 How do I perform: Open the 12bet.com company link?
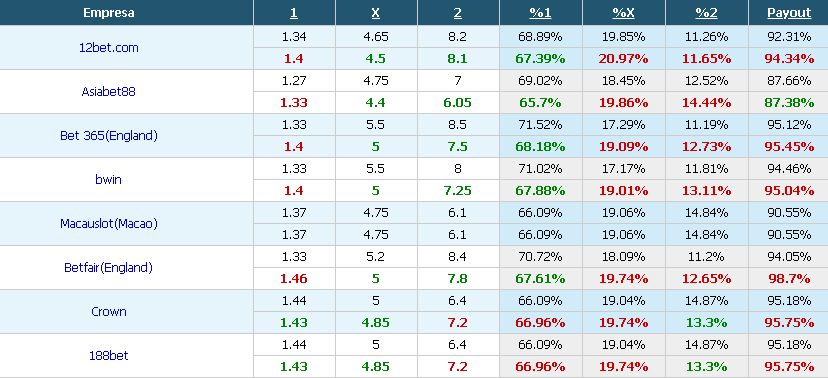tap(108, 48)
